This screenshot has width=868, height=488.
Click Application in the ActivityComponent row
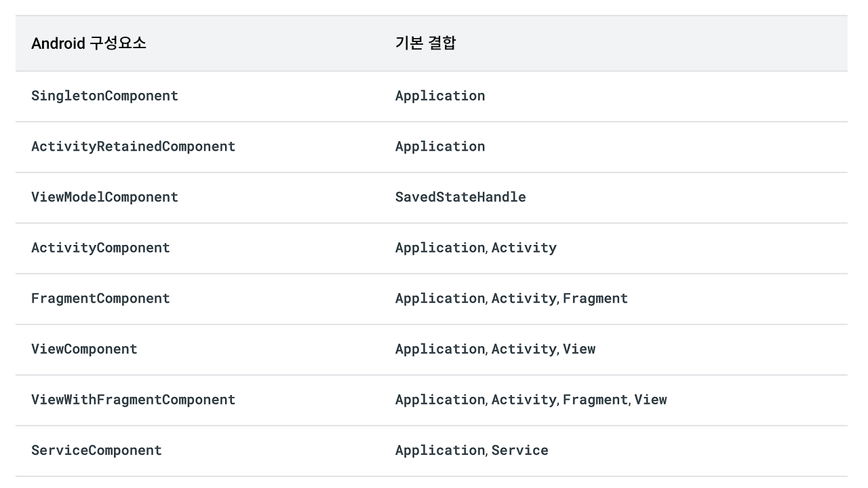[x=440, y=248]
